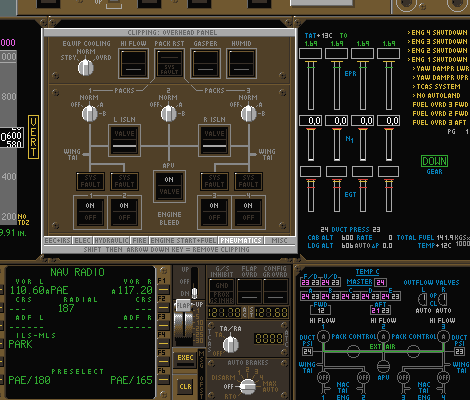This screenshot has width=470, height=400.
Task: Click the EXEC key
Action: (x=185, y=358)
